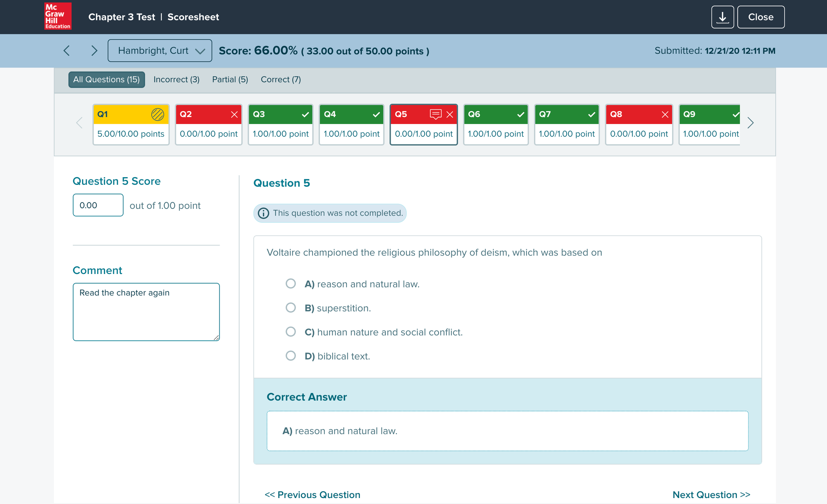The height and width of the screenshot is (504, 827).
Task: View the comment icon on Q5 card
Action: 435,114
